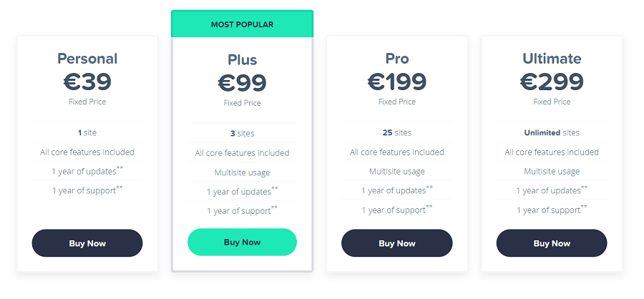Click the €39 price

point(87,82)
